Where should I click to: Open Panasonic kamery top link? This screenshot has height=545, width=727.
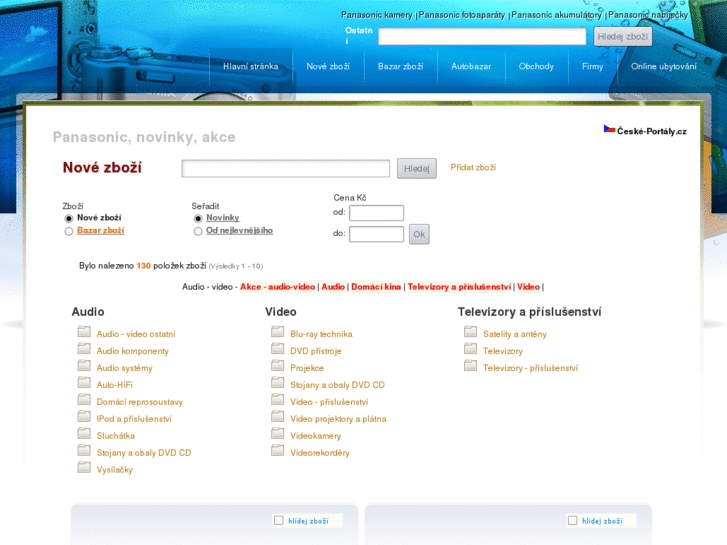point(376,15)
